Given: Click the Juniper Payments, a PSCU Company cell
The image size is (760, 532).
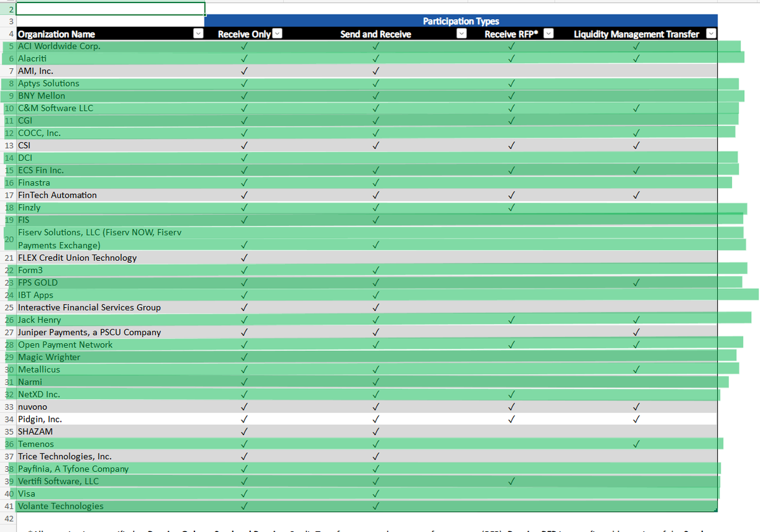Looking at the screenshot, I should pyautogui.click(x=110, y=332).
